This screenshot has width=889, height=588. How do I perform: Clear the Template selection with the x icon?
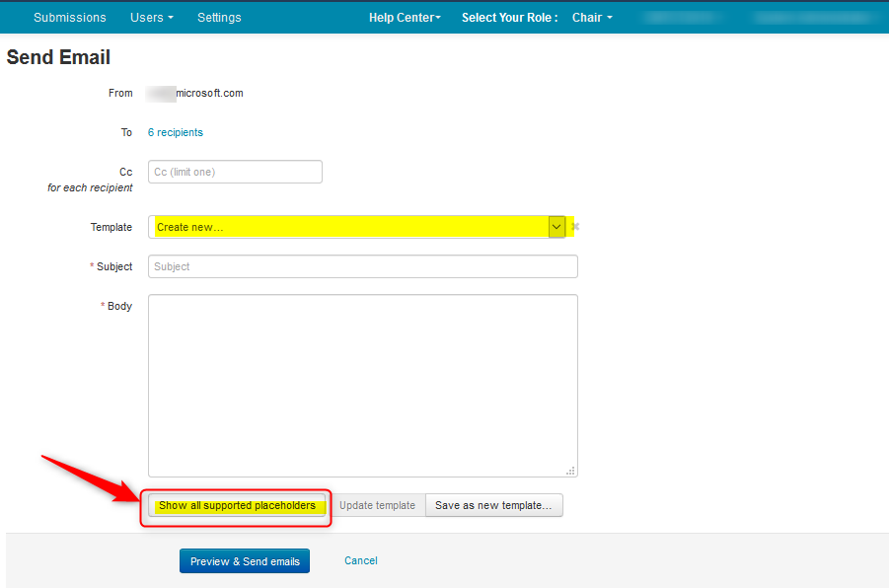[x=575, y=227]
